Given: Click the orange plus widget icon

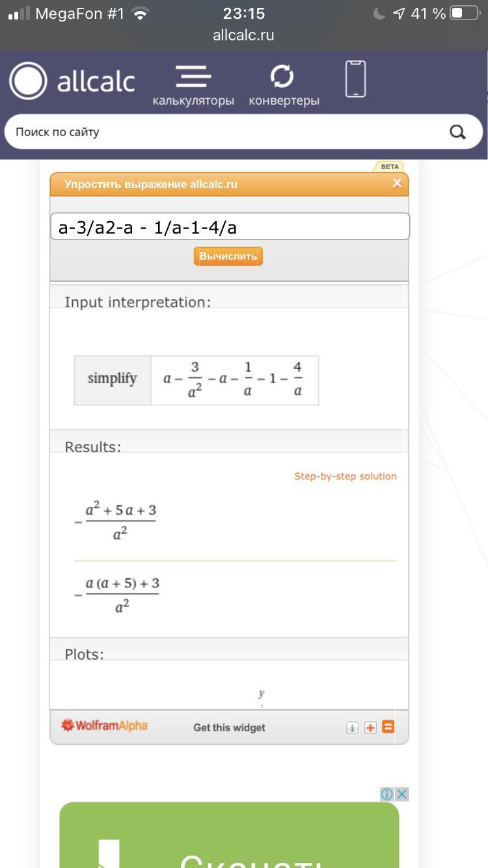Looking at the screenshot, I should coord(370,727).
